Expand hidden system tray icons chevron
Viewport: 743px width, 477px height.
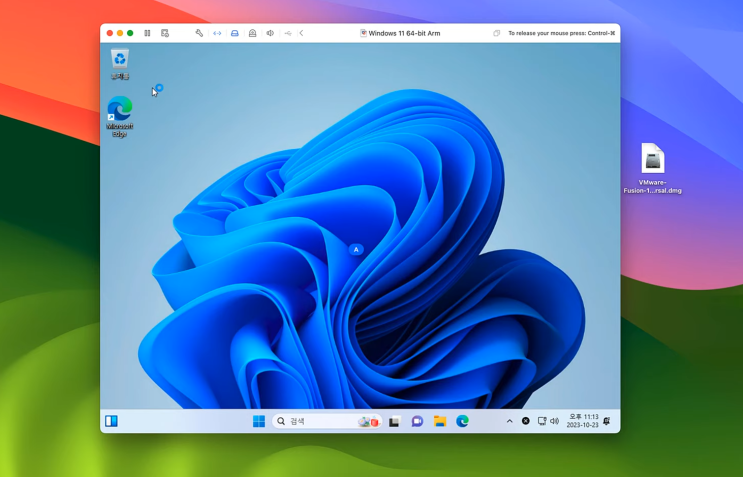(509, 421)
